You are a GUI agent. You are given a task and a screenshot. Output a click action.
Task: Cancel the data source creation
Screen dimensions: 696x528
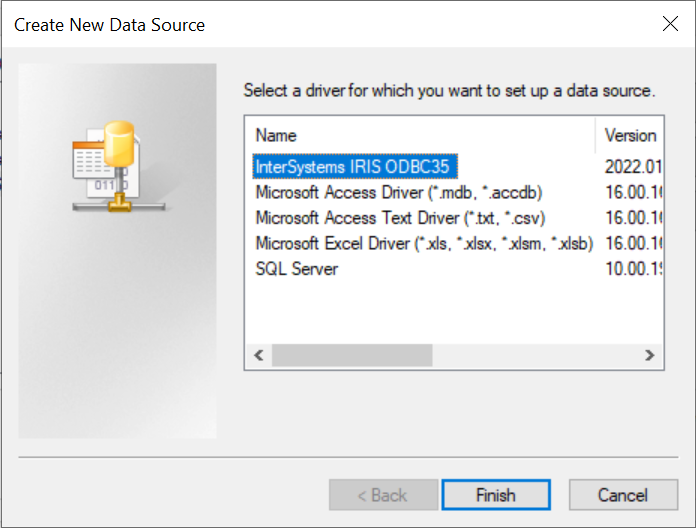[622, 495]
